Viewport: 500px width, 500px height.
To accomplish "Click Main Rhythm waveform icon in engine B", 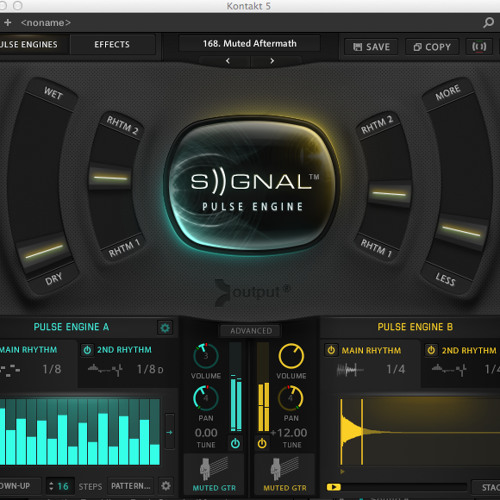I will (x=350, y=369).
